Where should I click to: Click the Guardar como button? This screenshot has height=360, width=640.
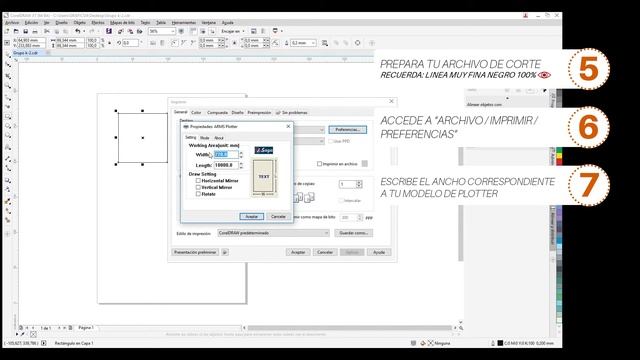(x=354, y=233)
